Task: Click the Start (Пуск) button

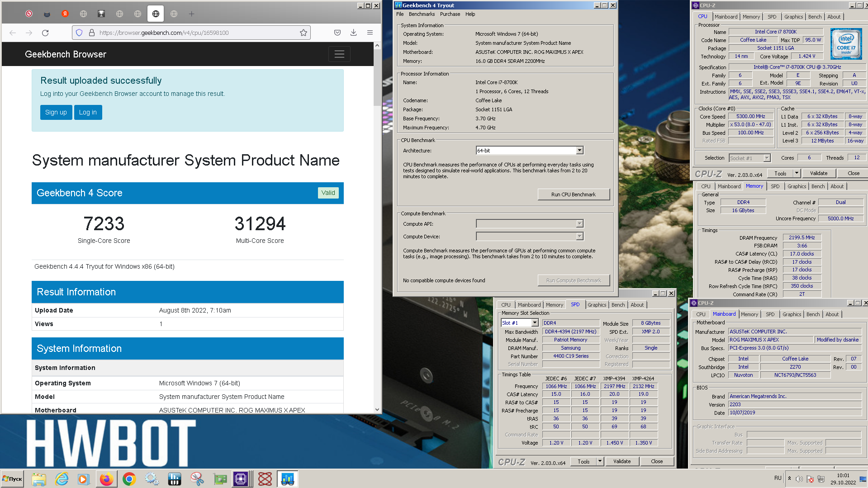Action: click(13, 479)
